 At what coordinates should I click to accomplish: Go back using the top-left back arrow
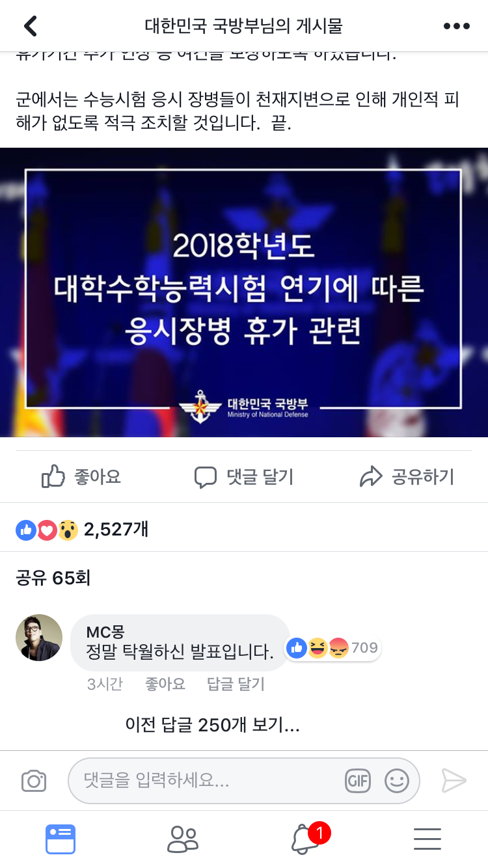(31, 26)
